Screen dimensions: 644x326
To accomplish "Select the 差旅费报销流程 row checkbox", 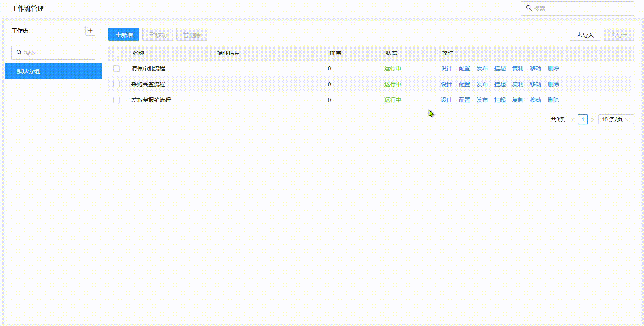I will point(117,100).
